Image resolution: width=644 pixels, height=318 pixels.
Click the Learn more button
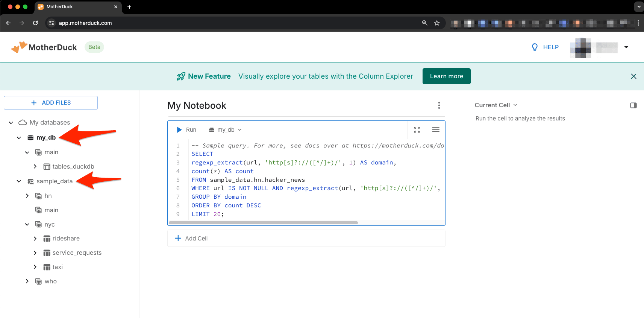pyautogui.click(x=446, y=76)
